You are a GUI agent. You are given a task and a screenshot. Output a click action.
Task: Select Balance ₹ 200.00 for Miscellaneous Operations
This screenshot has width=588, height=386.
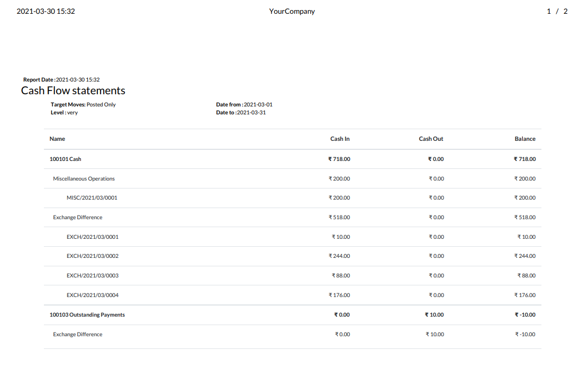[x=525, y=178]
